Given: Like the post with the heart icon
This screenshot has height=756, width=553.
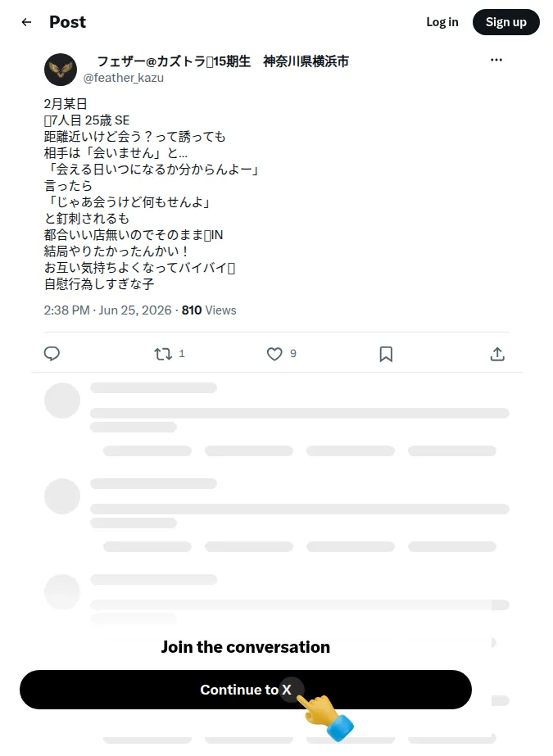Looking at the screenshot, I should coord(274,355).
